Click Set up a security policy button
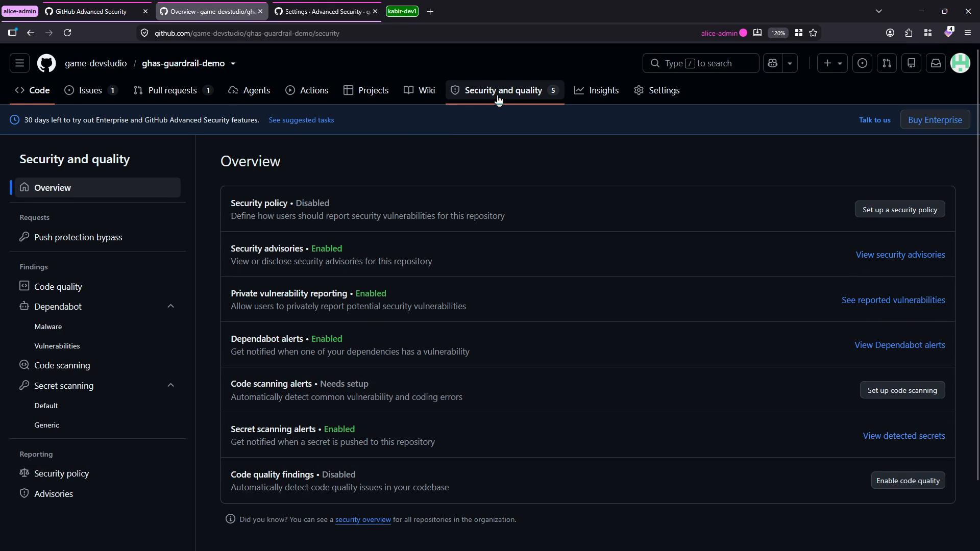The image size is (980, 551). [x=899, y=210]
